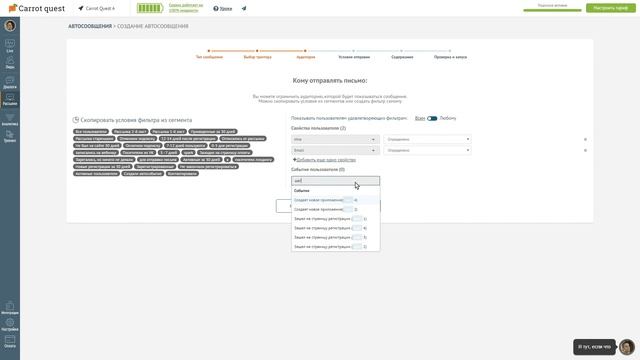Select the Любому filter option label
The width and height of the screenshot is (640, 360).
[x=448, y=118]
